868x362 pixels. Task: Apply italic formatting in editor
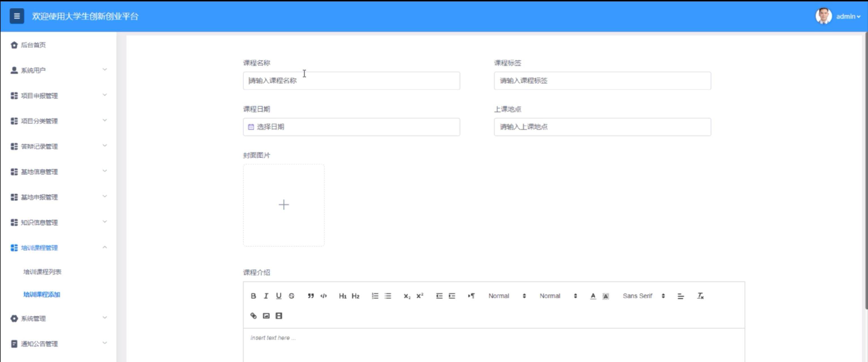[266, 296]
